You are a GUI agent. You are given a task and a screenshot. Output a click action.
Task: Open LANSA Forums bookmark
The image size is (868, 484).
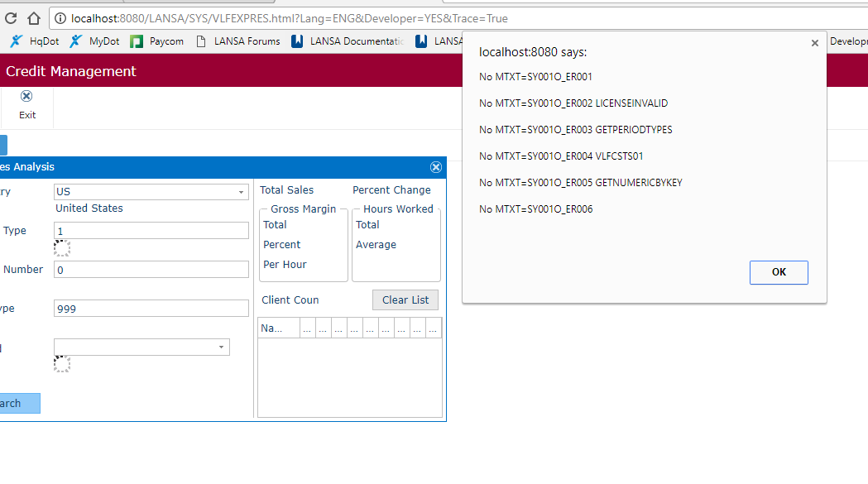click(238, 41)
